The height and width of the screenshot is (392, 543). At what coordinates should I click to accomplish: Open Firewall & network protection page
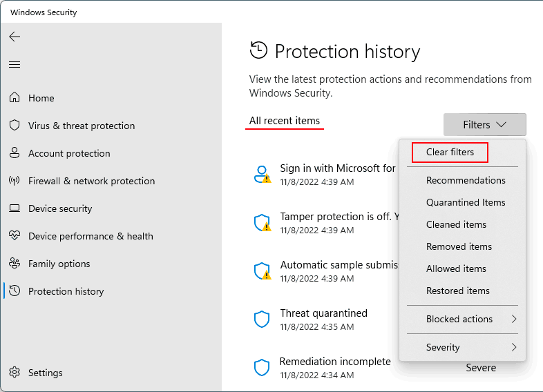pos(91,182)
